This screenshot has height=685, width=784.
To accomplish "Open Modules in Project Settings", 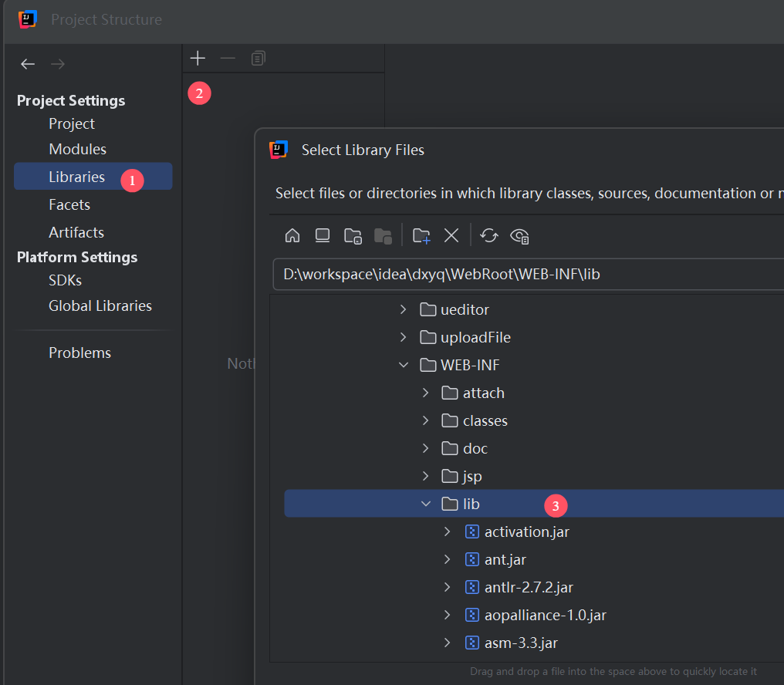I will [x=77, y=150].
